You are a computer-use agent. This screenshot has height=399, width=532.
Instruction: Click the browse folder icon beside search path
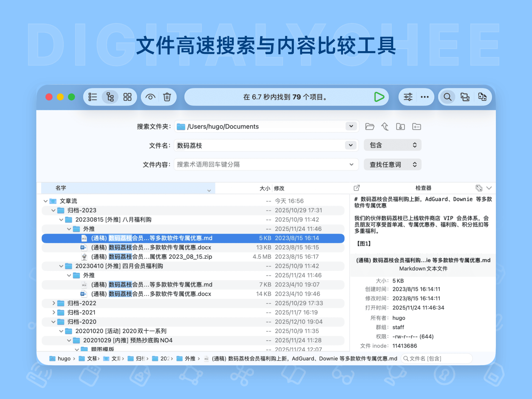point(370,127)
